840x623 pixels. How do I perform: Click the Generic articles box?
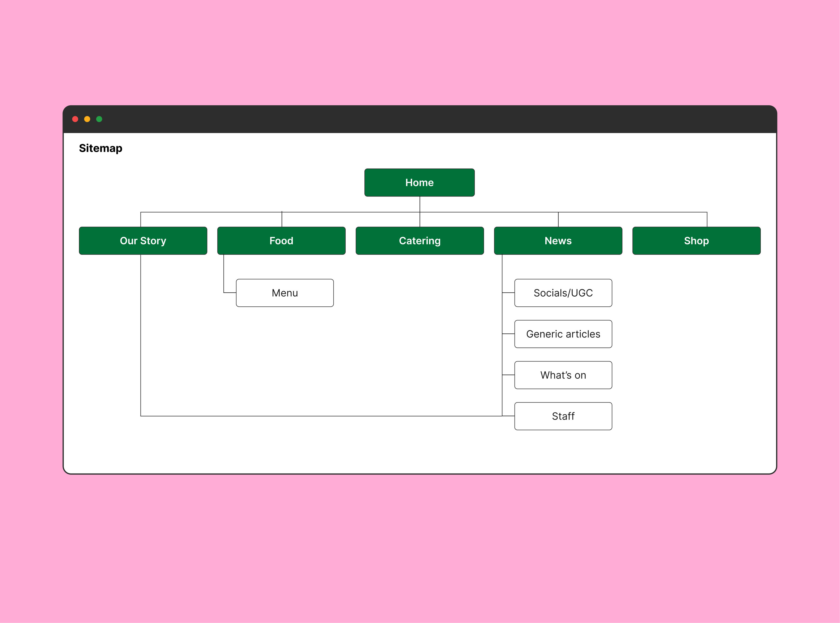[x=563, y=334]
